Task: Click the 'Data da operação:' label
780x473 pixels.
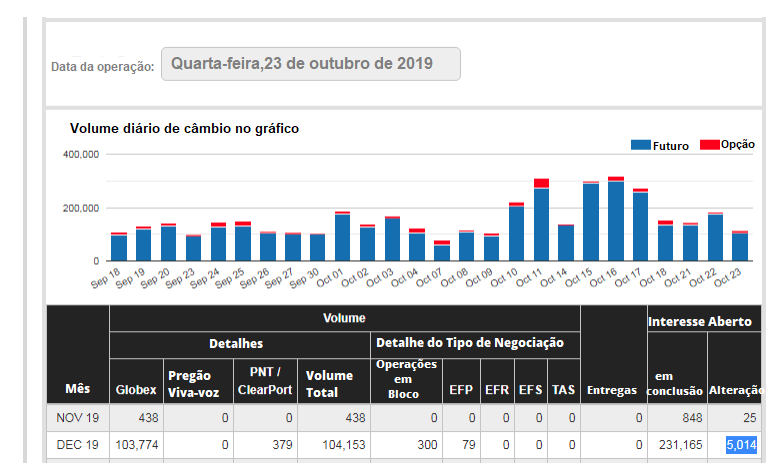Action: pyautogui.click(x=102, y=67)
